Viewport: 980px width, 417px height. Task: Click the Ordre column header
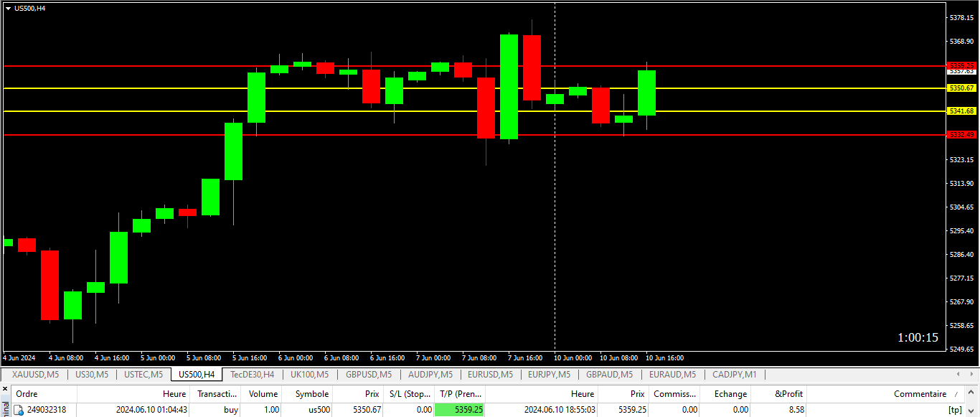pos(27,394)
